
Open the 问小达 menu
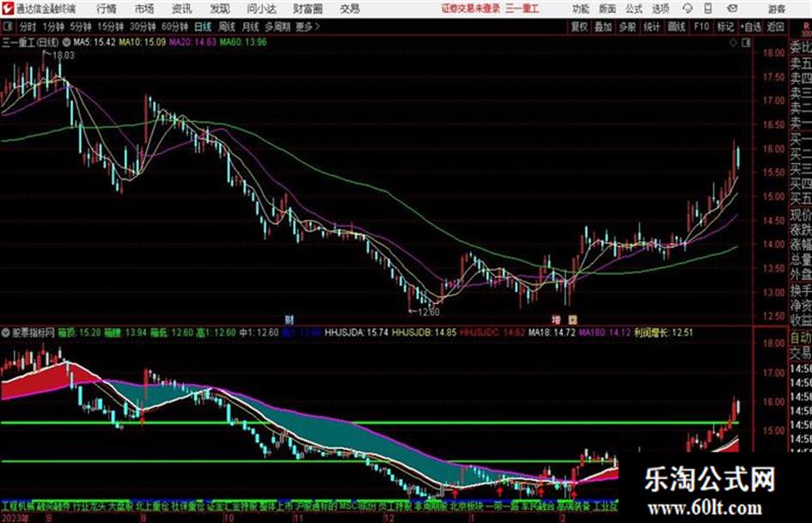(261, 9)
